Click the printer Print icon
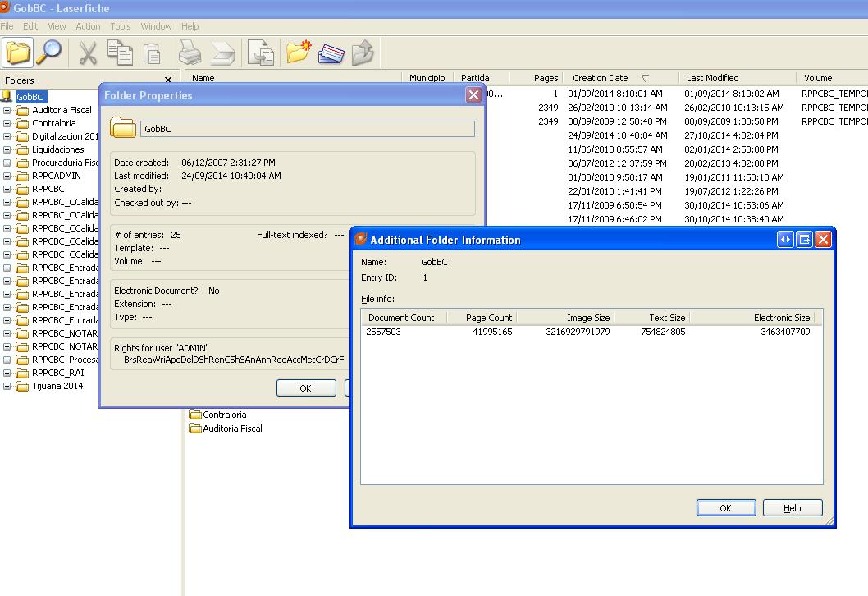The height and width of the screenshot is (596, 868). click(190, 54)
